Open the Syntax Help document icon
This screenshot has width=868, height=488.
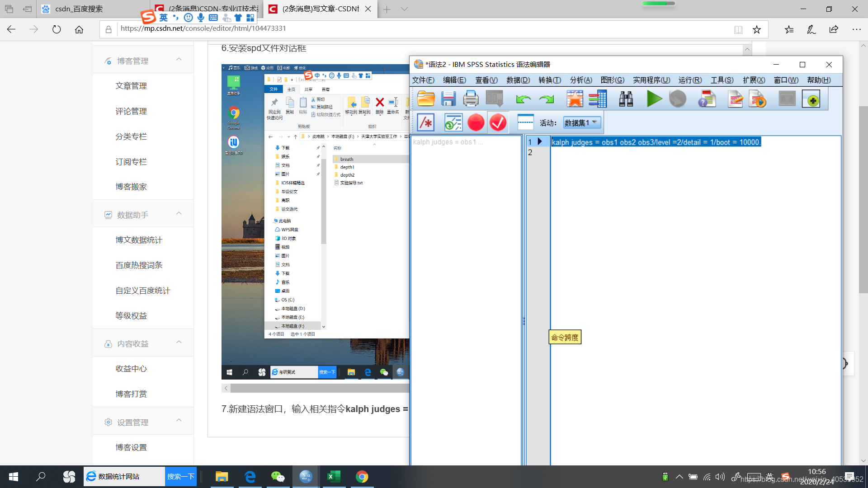(707, 99)
